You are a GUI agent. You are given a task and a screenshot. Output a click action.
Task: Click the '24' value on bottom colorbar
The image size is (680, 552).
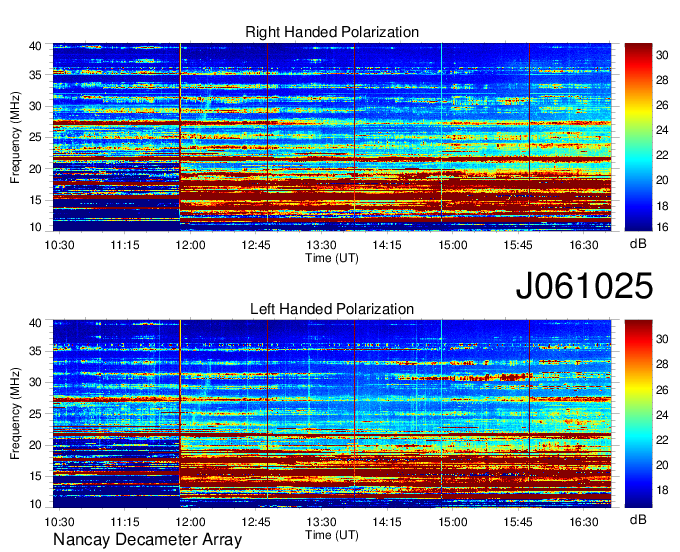coord(662,415)
